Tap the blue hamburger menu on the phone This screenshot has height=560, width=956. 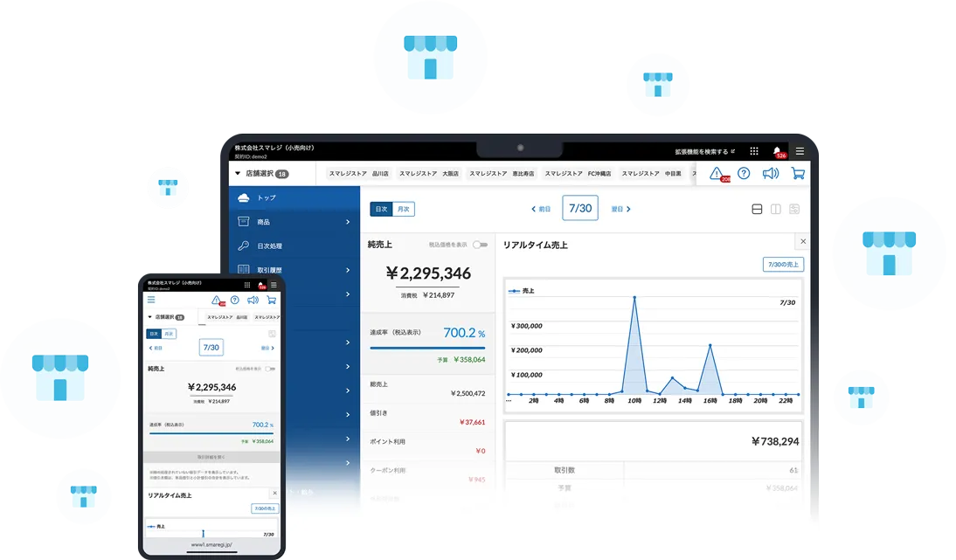point(151,300)
